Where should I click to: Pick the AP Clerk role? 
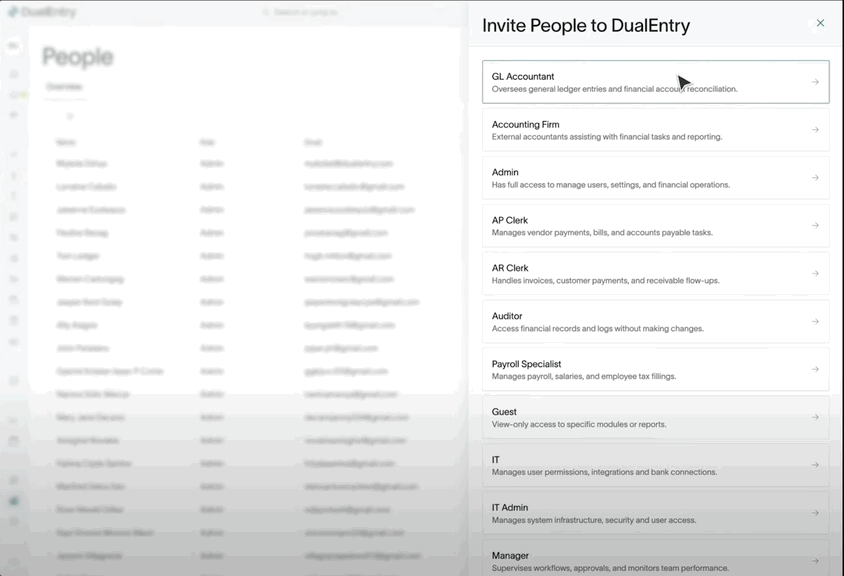tap(655, 226)
